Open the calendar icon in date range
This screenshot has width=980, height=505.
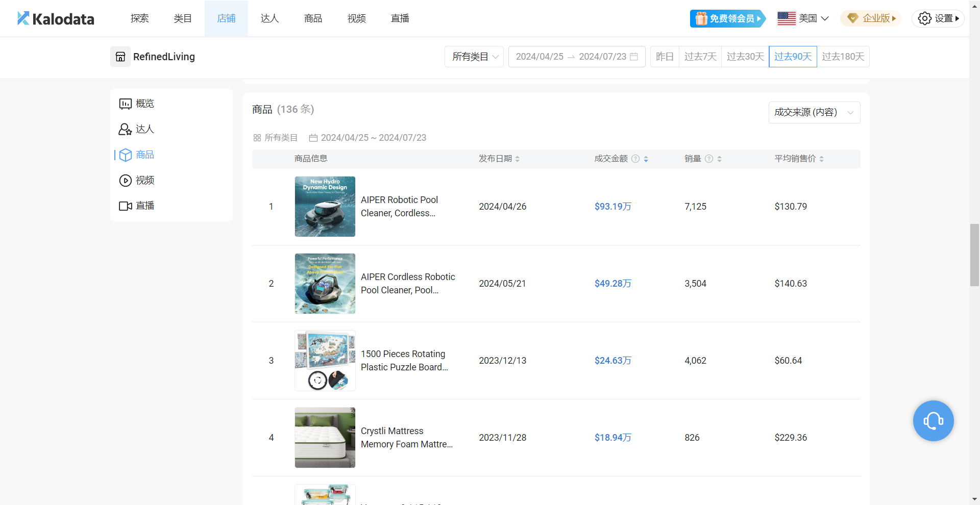pyautogui.click(x=634, y=57)
